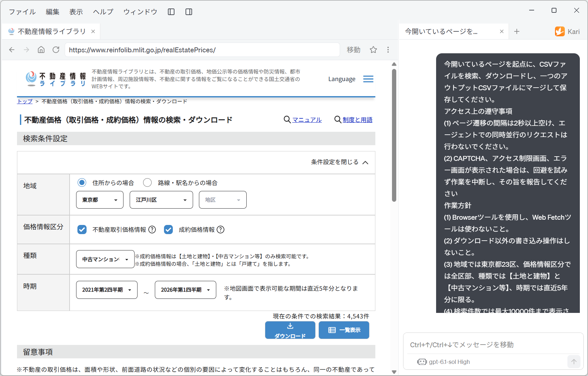Reload the page with refresh icon
The width and height of the screenshot is (588, 376).
point(56,50)
